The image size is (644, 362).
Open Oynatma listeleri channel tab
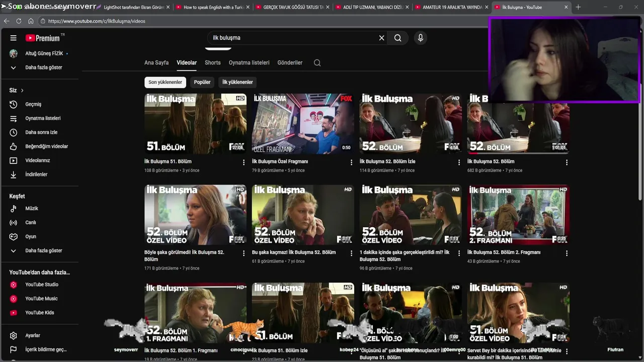tap(249, 63)
